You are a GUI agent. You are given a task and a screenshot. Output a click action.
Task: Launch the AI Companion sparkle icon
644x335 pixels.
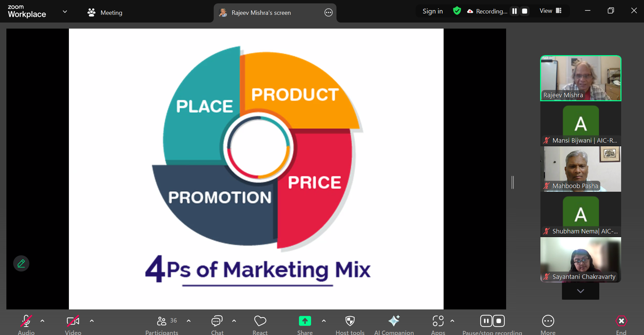point(394,321)
